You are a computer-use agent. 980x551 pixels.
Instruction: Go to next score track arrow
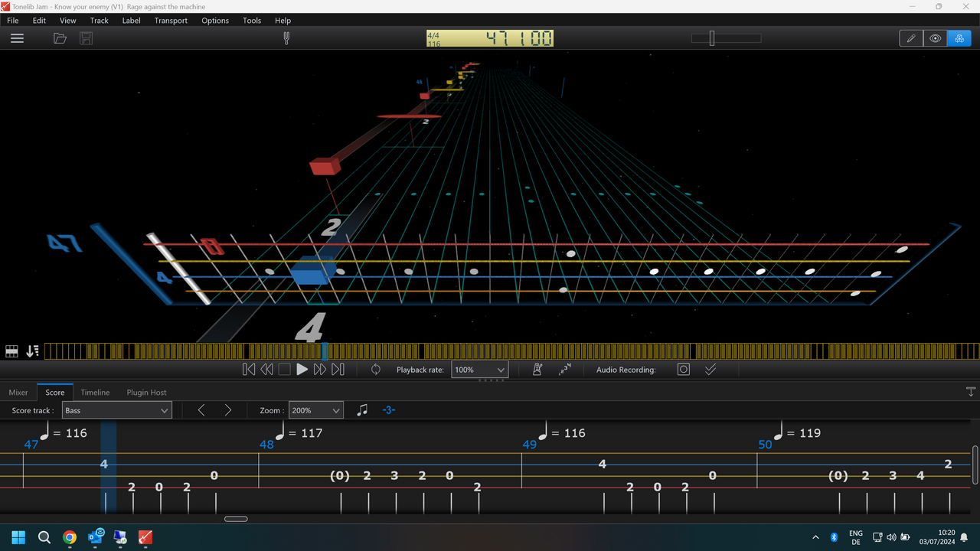[x=228, y=411]
